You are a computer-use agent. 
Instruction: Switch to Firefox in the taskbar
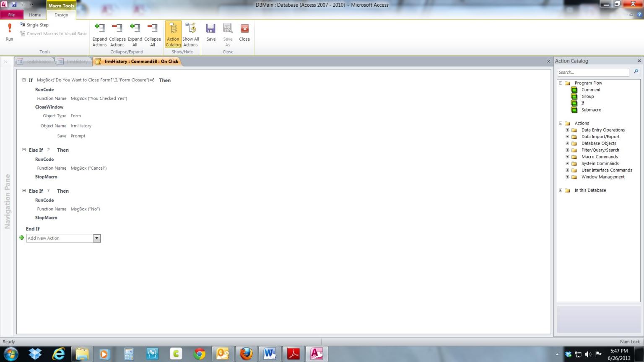pos(246,354)
